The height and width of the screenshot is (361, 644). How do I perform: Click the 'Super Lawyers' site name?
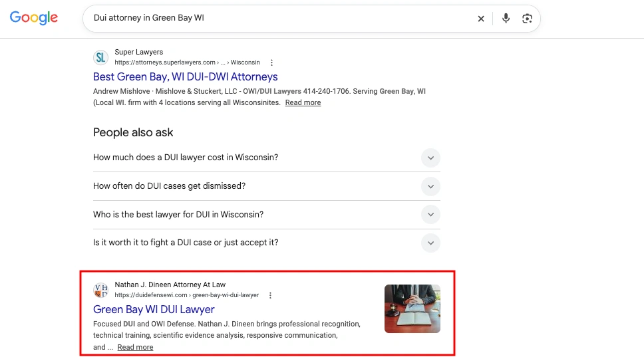coord(139,52)
